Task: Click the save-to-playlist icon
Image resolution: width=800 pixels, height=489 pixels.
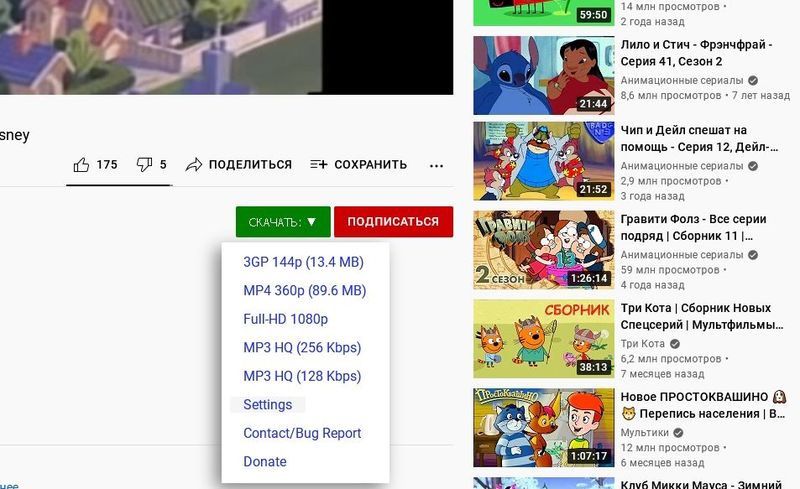Action: 318,164
